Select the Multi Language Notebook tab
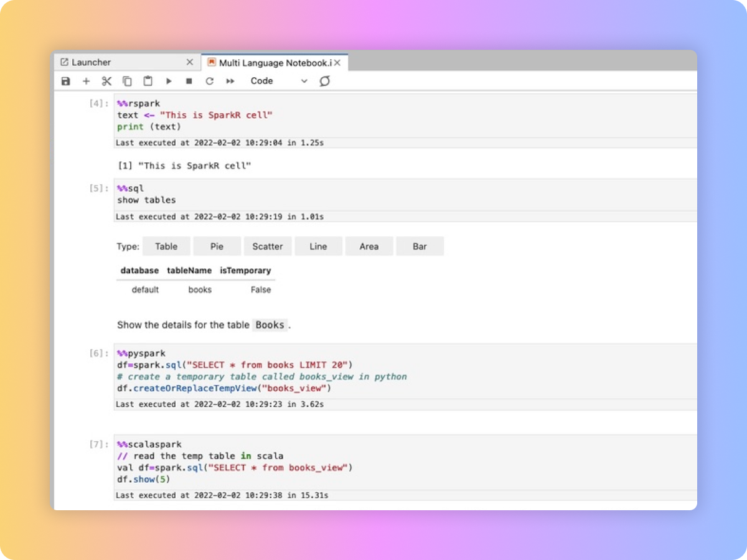 tap(271, 62)
